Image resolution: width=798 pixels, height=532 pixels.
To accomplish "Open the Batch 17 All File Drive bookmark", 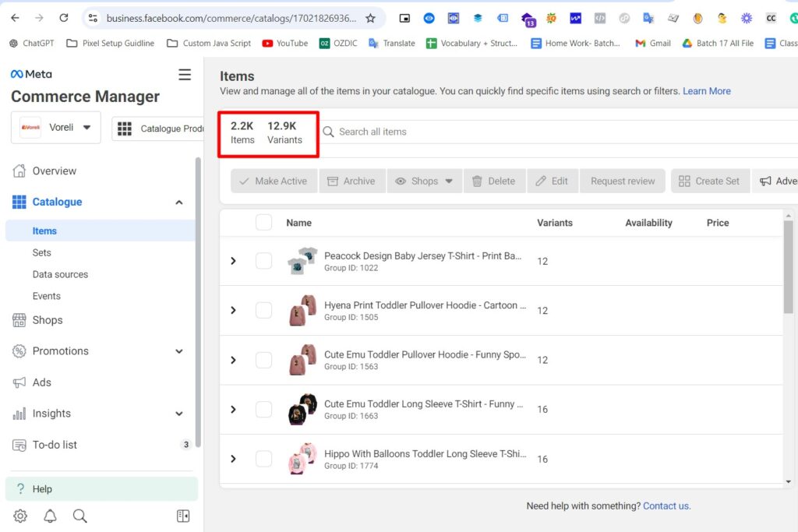I will tap(718, 44).
